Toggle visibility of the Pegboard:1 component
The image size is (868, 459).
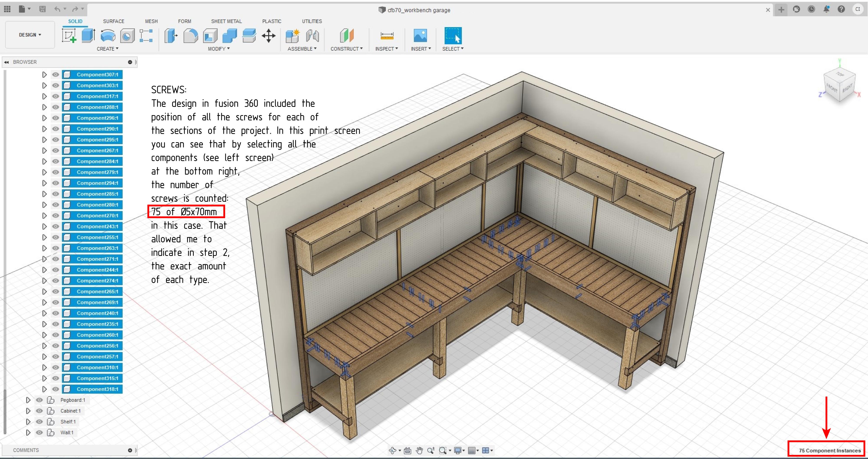point(39,400)
